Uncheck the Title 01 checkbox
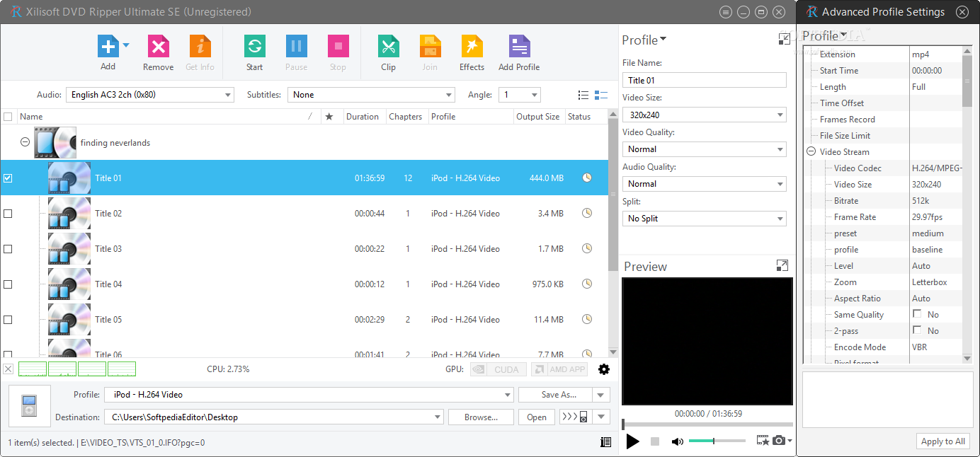Viewport: 980px width, 457px height. coord(8,178)
